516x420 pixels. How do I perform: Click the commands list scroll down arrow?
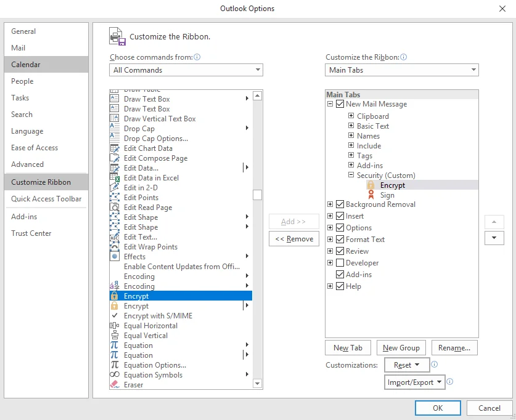[x=257, y=384]
